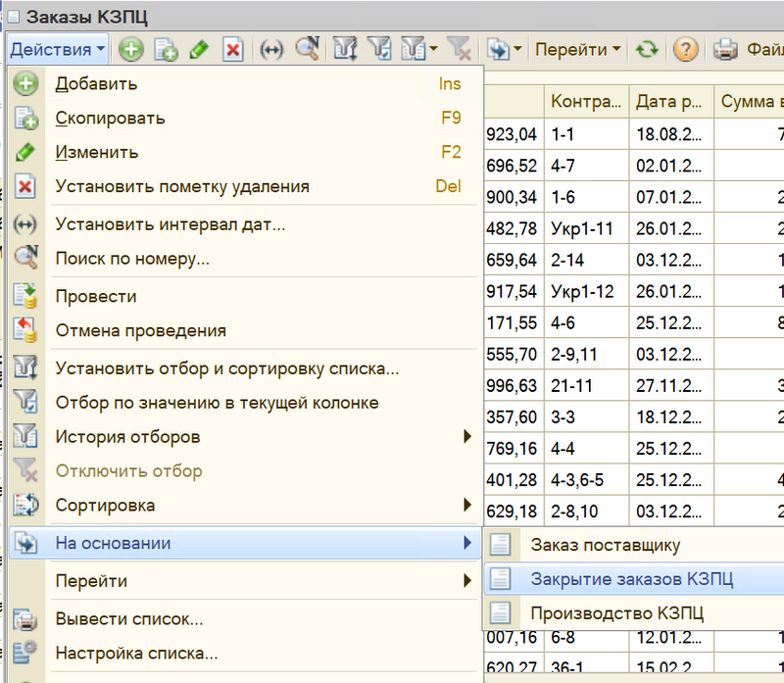Click the green refresh arrows icon
The width and height of the screenshot is (784, 683).
(x=647, y=50)
